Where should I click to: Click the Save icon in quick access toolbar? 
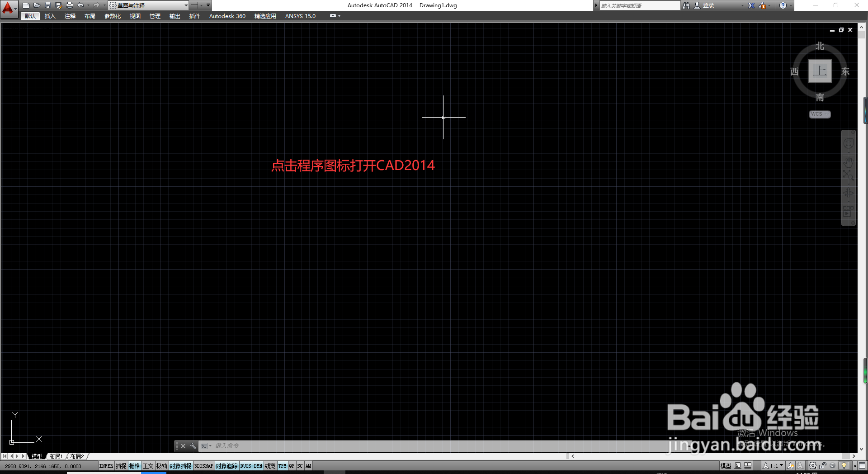point(48,5)
